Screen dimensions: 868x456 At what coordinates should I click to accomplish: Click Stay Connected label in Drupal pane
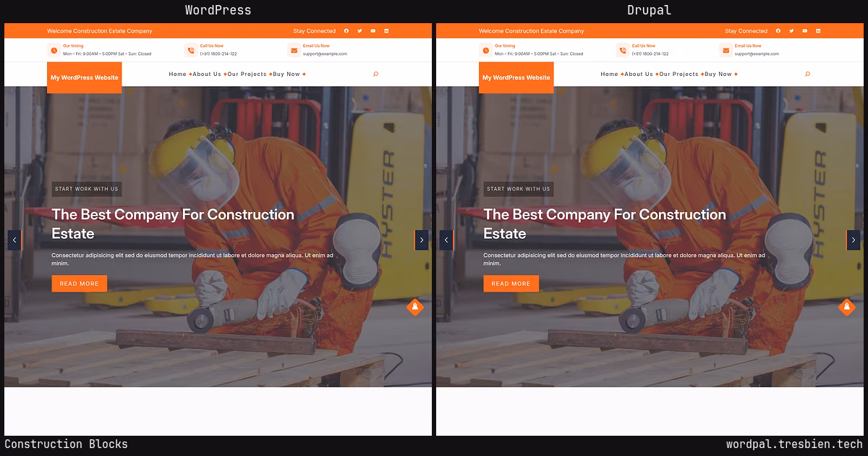746,31
